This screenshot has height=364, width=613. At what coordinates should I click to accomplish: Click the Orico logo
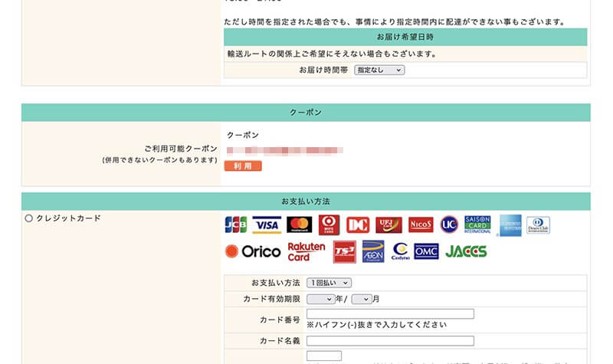[253, 251]
